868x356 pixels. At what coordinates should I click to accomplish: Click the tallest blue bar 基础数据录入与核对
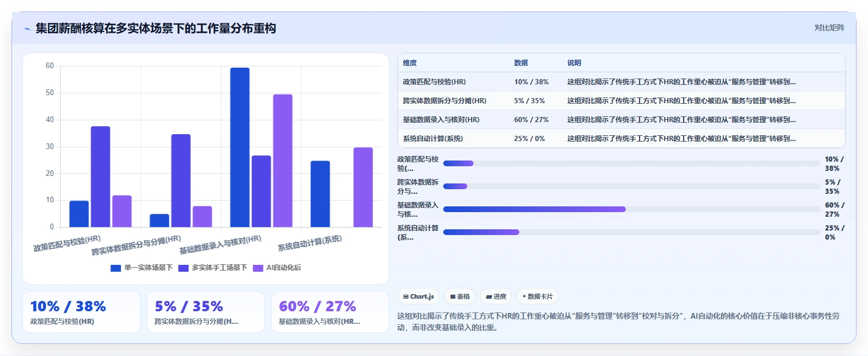tap(239, 147)
